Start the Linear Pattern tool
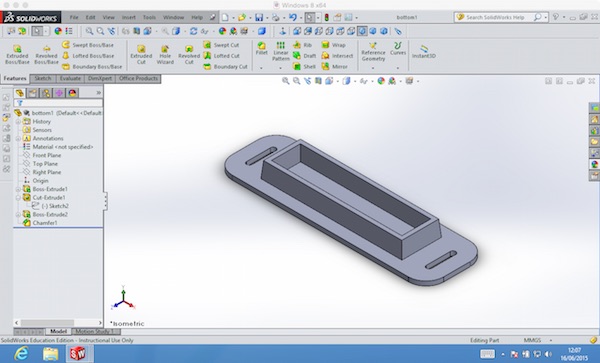 tap(281, 51)
